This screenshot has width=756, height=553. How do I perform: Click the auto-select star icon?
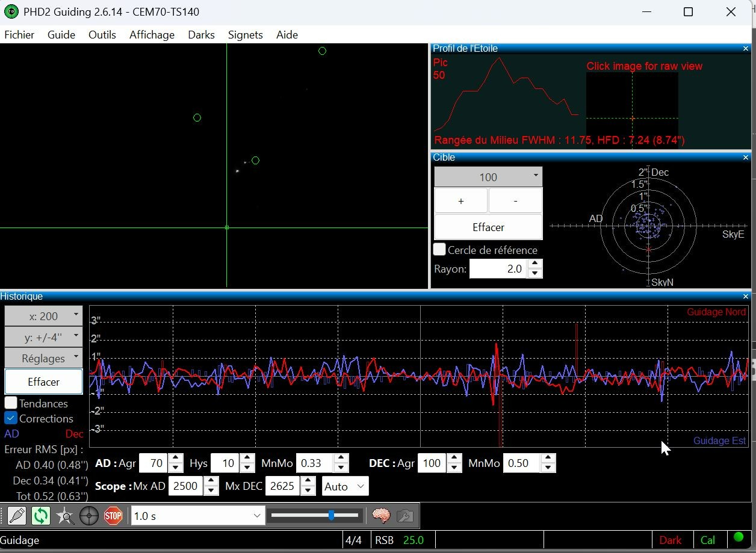coord(64,516)
